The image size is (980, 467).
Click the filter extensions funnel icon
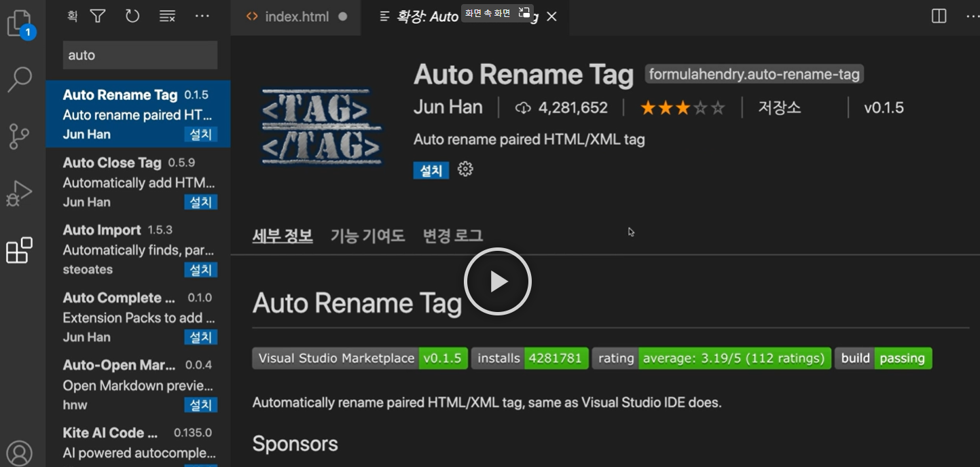[x=98, y=16]
